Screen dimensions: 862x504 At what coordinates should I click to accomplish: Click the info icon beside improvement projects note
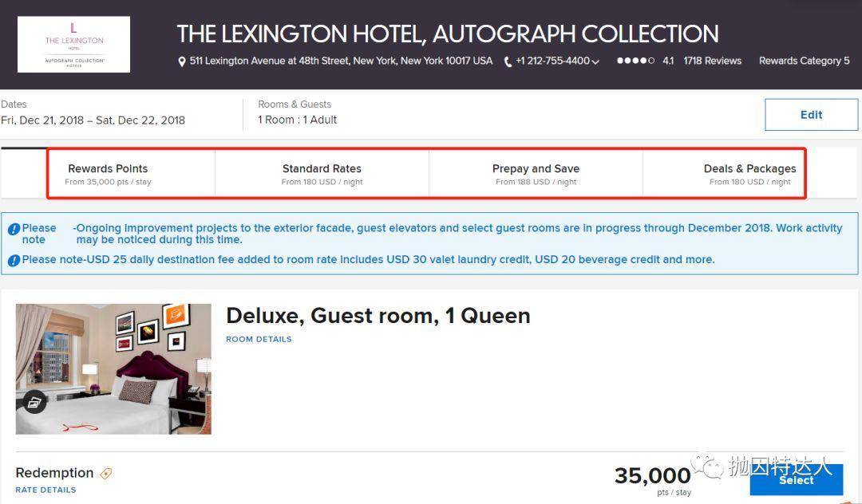[x=14, y=230]
